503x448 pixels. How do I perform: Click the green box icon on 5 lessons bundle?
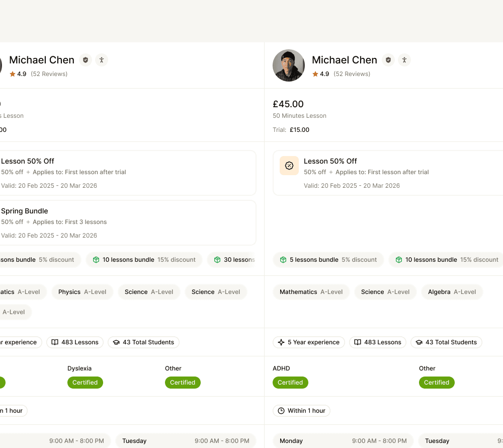tap(283, 260)
